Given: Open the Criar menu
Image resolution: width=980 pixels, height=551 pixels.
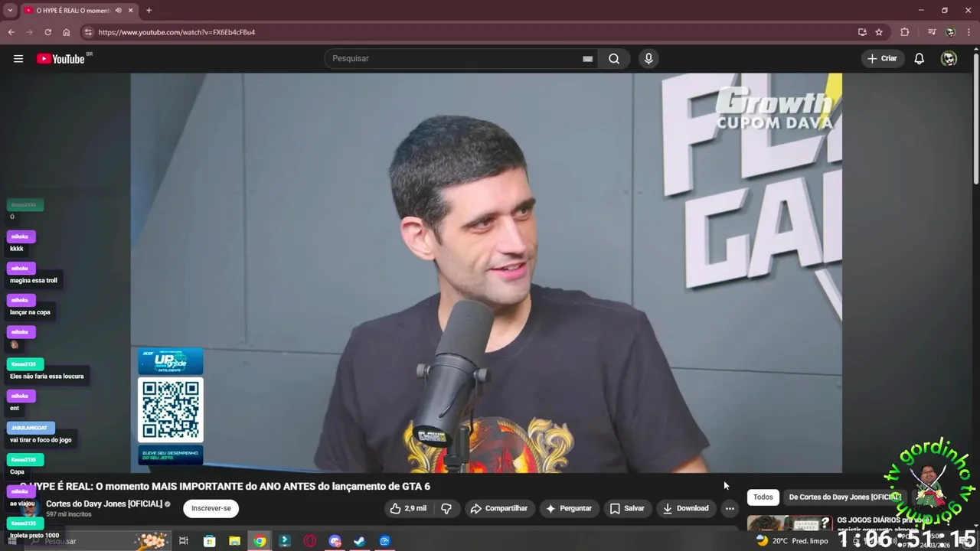Looking at the screenshot, I should point(882,59).
